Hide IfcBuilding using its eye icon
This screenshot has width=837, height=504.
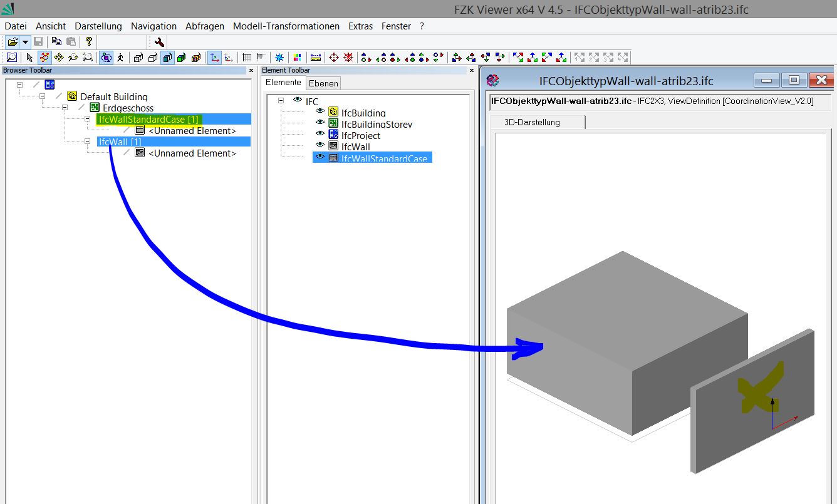[x=320, y=111]
